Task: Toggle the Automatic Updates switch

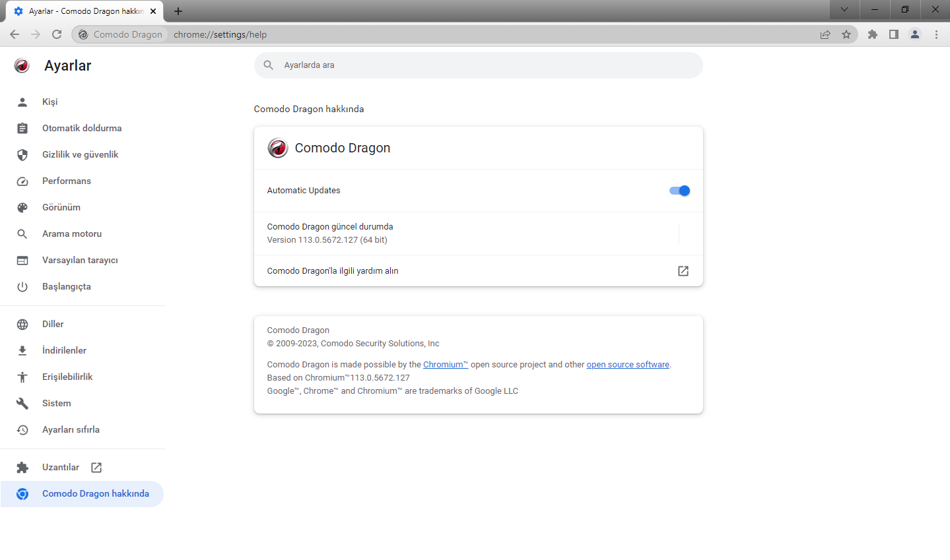Action: [679, 191]
